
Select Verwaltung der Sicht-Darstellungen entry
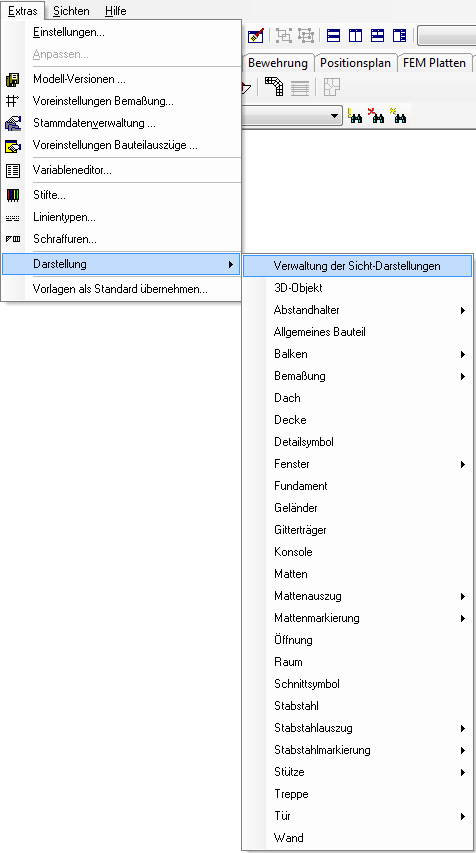(x=357, y=266)
